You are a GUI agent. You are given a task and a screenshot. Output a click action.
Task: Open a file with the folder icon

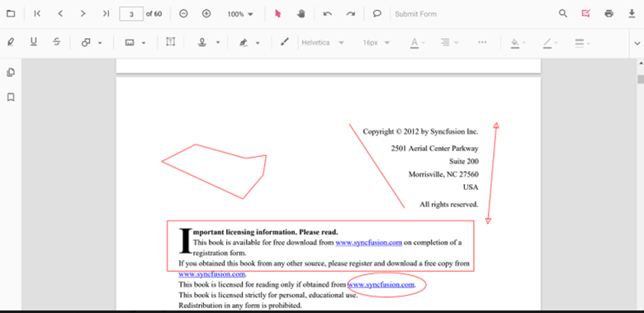[11, 13]
